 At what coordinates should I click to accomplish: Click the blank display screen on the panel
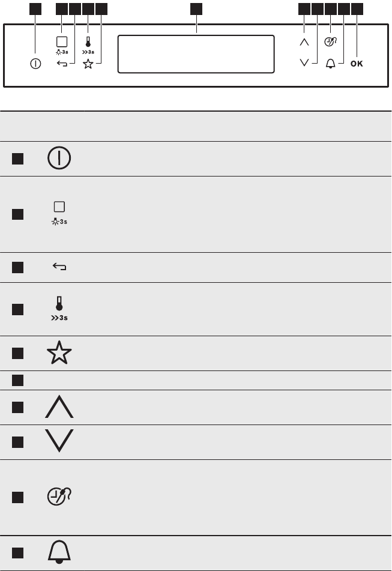click(x=196, y=54)
